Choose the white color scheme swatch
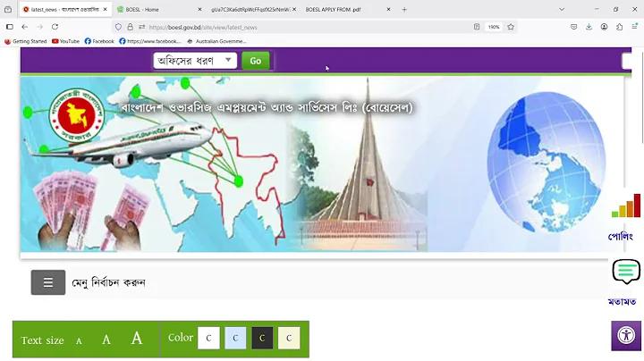 pos(208,338)
